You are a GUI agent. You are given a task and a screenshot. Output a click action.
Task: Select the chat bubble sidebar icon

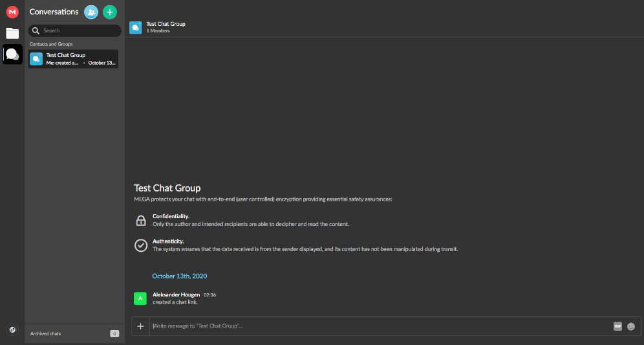[12, 55]
